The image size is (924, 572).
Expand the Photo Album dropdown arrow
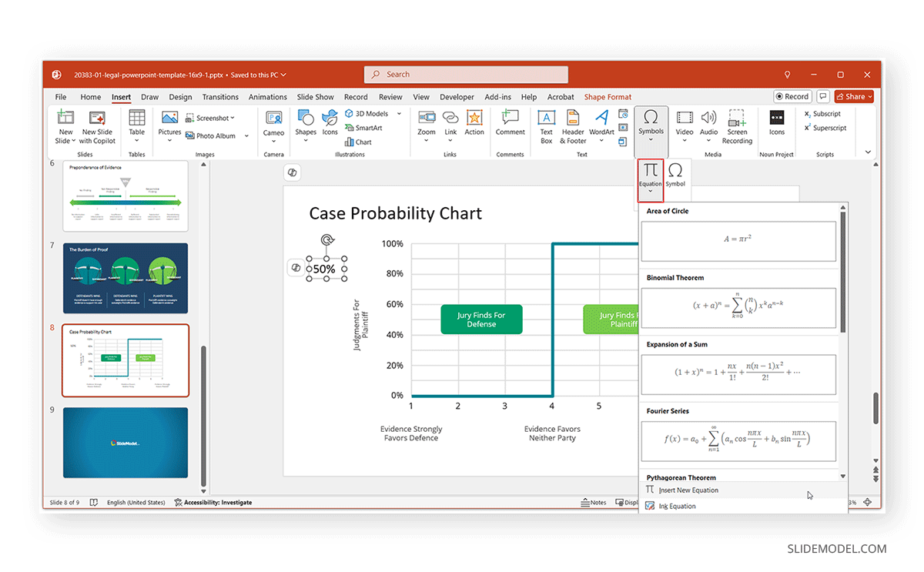[246, 136]
